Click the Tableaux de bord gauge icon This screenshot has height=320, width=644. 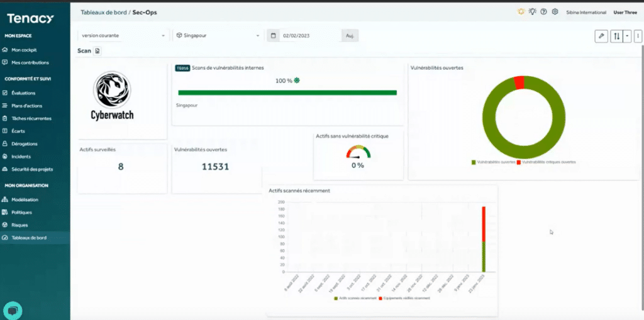[5, 238]
